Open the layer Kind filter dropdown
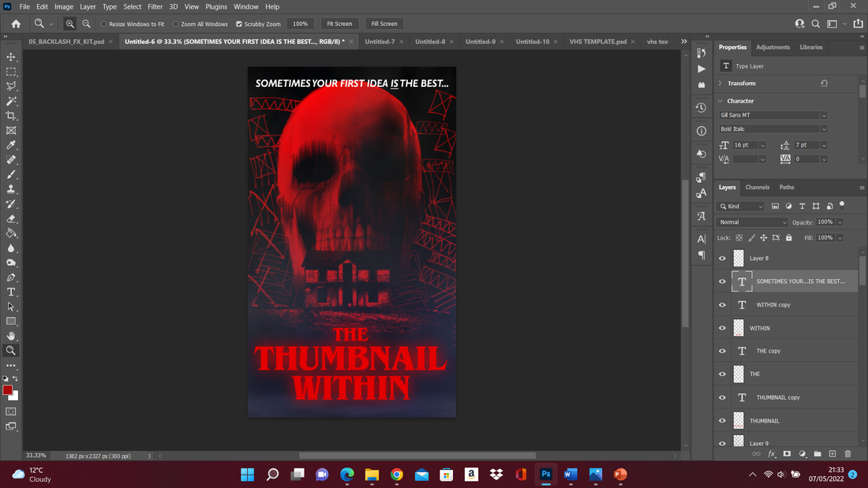The height and width of the screenshot is (488, 868). pos(742,207)
